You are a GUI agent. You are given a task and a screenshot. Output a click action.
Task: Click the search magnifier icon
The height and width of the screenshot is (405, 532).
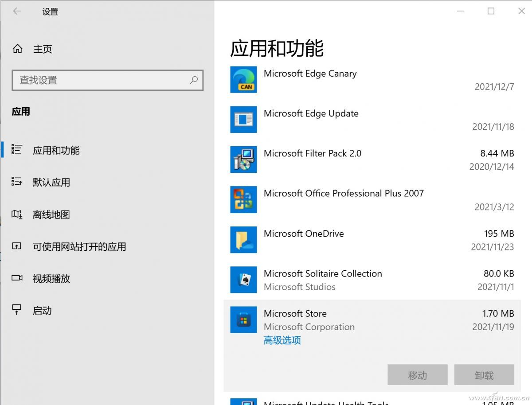(194, 80)
